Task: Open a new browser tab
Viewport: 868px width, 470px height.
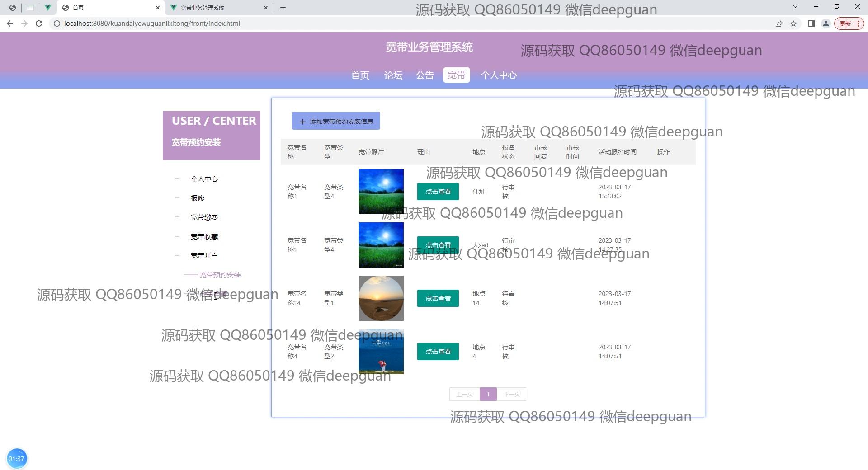Action: (283, 8)
